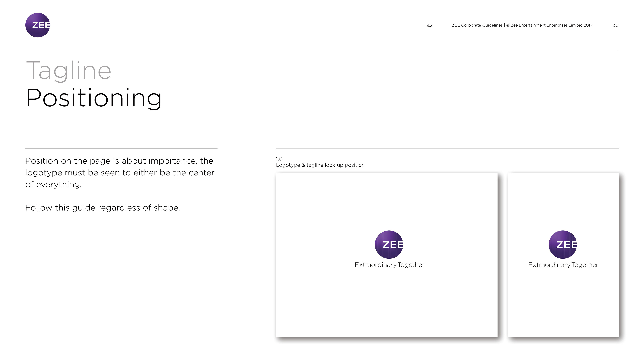Viewport: 644px width, 362px height.
Task: Click section number 3.3 in header
Action: coord(429,25)
